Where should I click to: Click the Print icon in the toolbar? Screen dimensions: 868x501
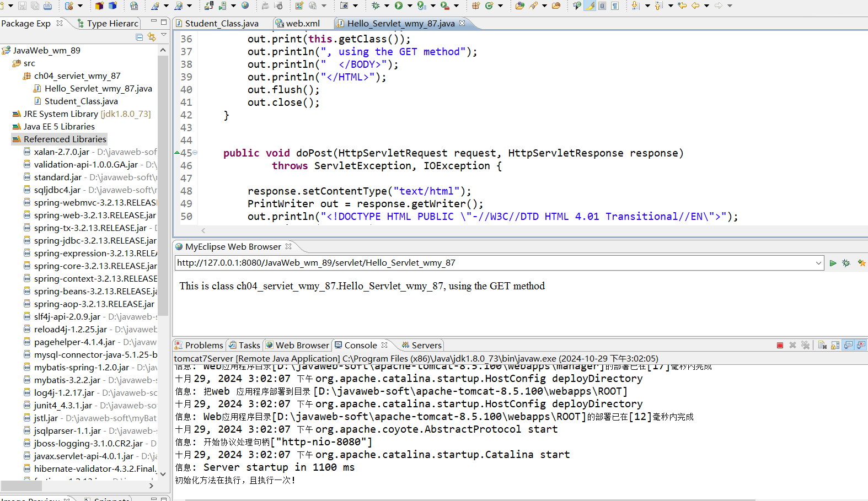[47, 6]
